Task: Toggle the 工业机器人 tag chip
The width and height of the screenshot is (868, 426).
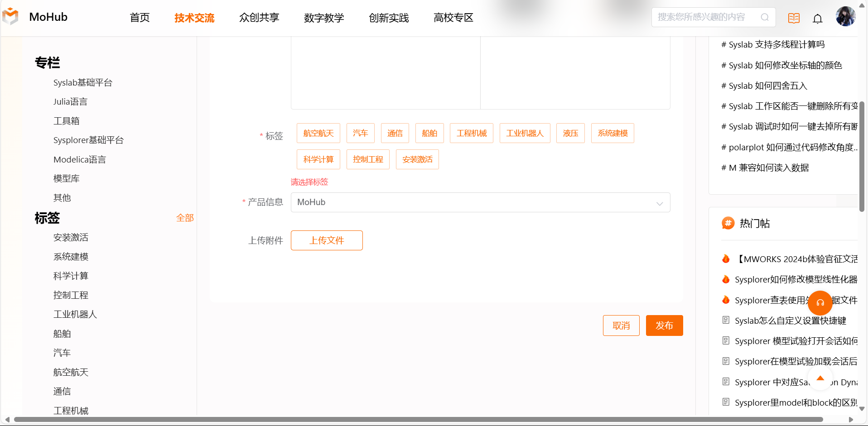Action: point(525,133)
